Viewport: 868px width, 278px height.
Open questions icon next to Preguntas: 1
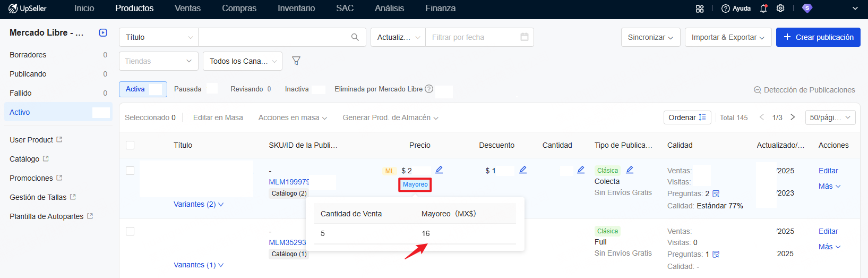(x=716, y=254)
